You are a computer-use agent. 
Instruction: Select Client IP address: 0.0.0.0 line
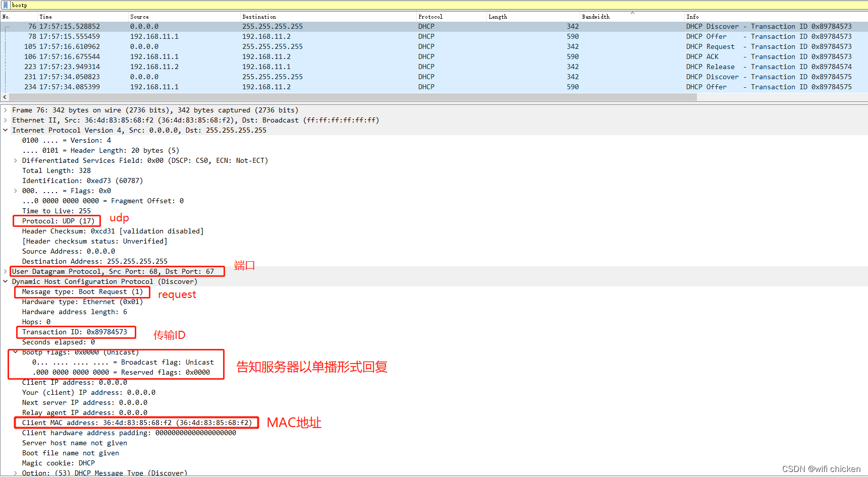(75, 382)
